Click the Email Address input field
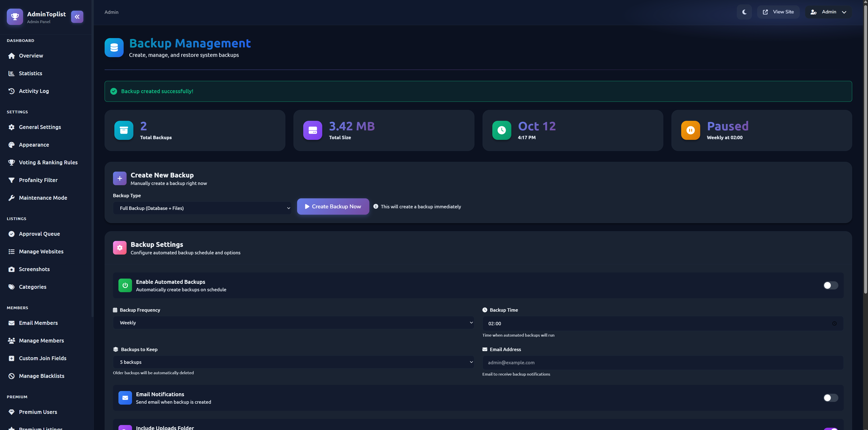The image size is (868, 430). [x=662, y=362]
